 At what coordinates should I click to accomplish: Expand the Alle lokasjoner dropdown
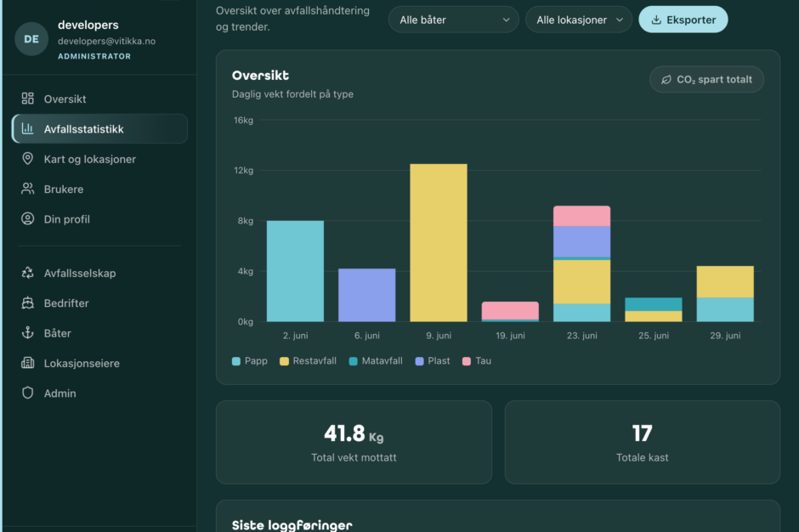(x=578, y=20)
